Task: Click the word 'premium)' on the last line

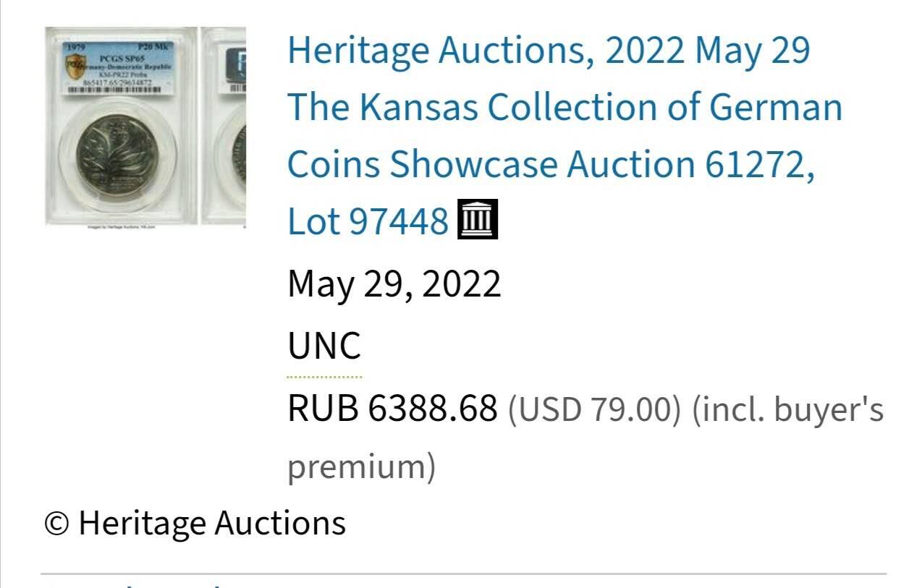Action: pos(362,466)
